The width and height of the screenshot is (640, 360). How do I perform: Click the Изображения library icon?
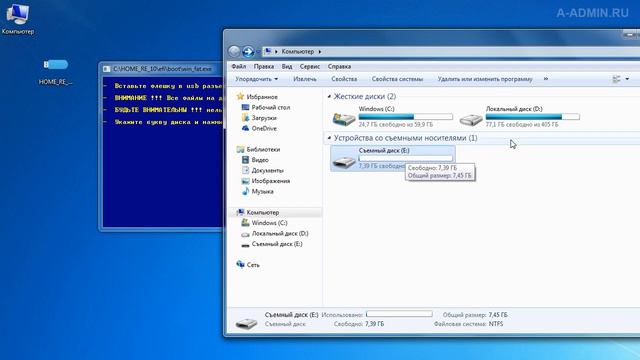click(245, 181)
